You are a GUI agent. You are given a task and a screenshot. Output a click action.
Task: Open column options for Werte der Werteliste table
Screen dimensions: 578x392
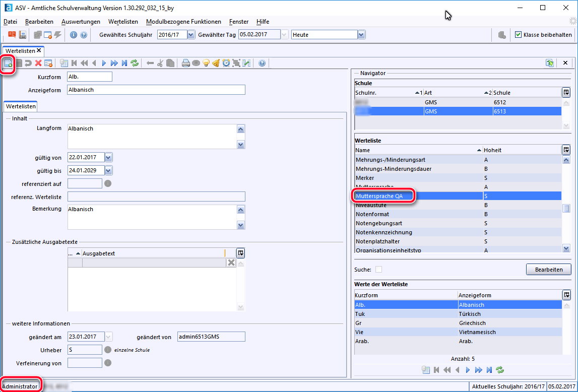pyautogui.click(x=566, y=295)
